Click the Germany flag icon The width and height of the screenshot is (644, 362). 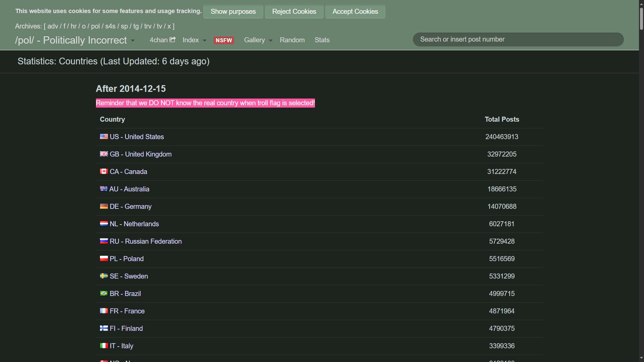coord(104,206)
